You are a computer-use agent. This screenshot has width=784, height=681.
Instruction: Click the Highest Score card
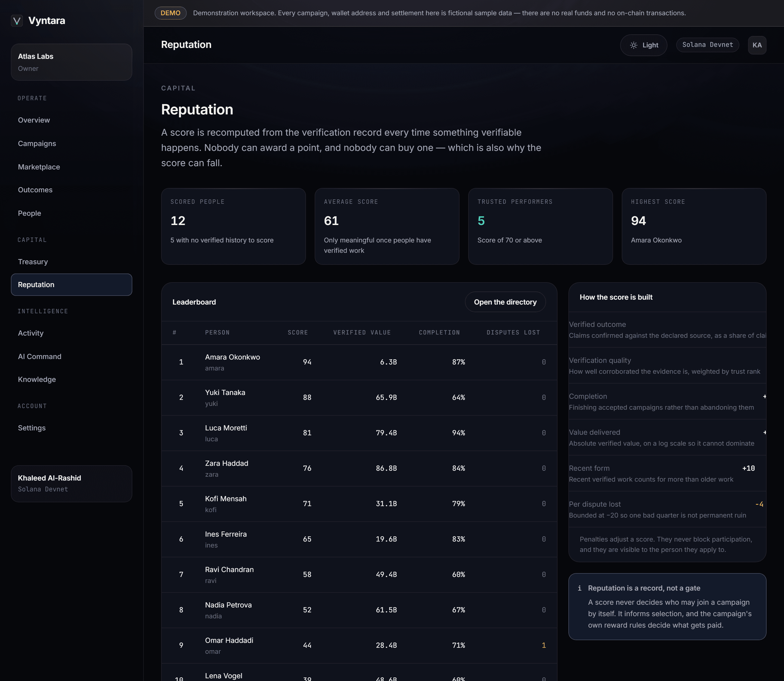tap(694, 226)
